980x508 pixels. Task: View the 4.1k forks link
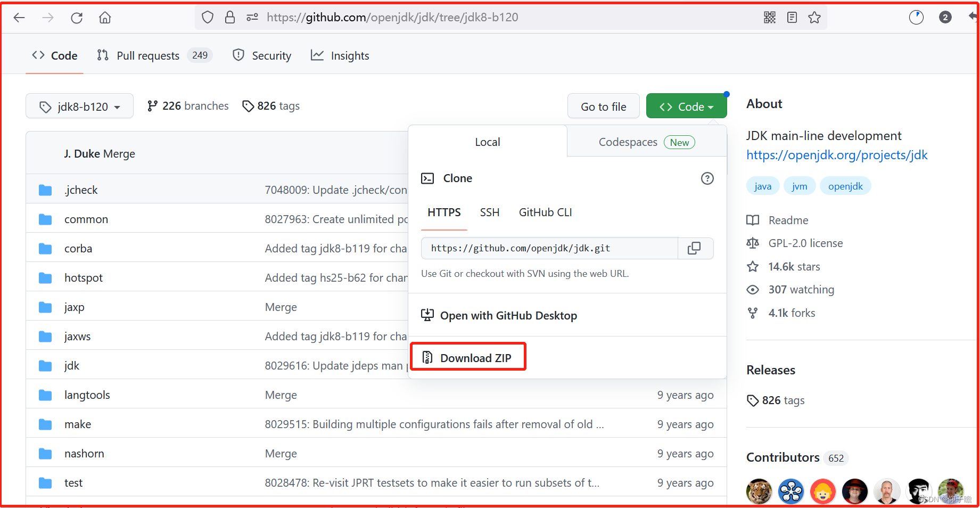(781, 313)
